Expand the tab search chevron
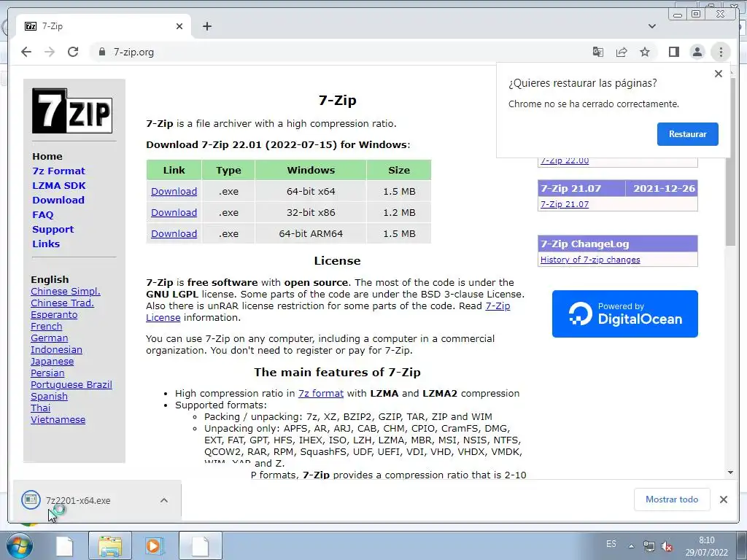 tap(652, 26)
